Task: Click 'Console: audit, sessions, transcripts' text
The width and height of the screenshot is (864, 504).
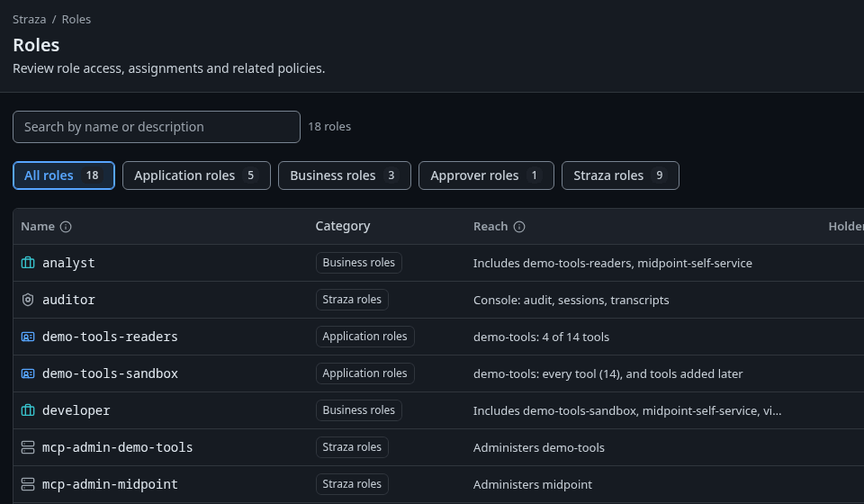Action: pos(571,301)
